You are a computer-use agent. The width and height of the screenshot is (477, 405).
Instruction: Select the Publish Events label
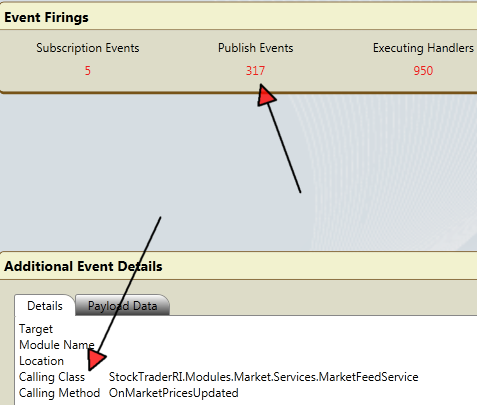tap(256, 48)
